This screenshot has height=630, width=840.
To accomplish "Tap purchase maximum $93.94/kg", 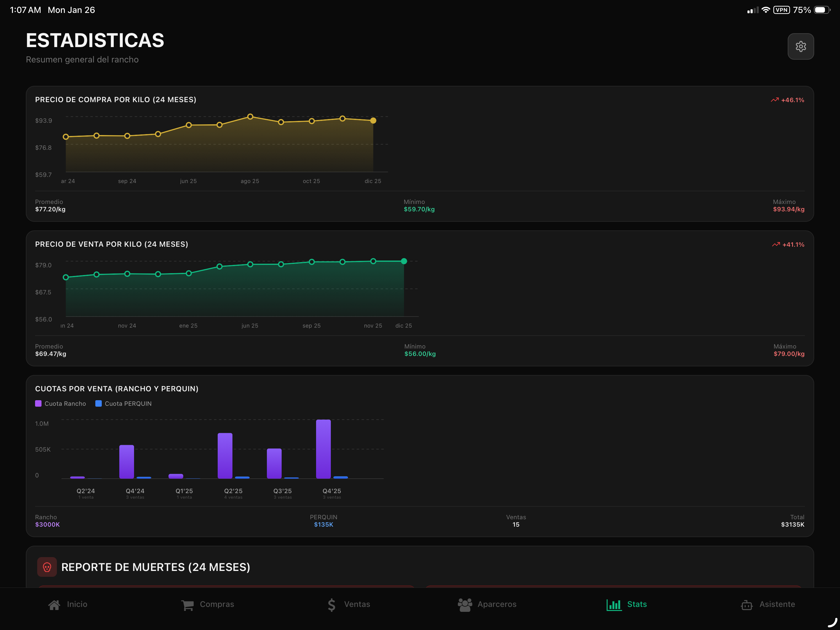I will click(789, 209).
